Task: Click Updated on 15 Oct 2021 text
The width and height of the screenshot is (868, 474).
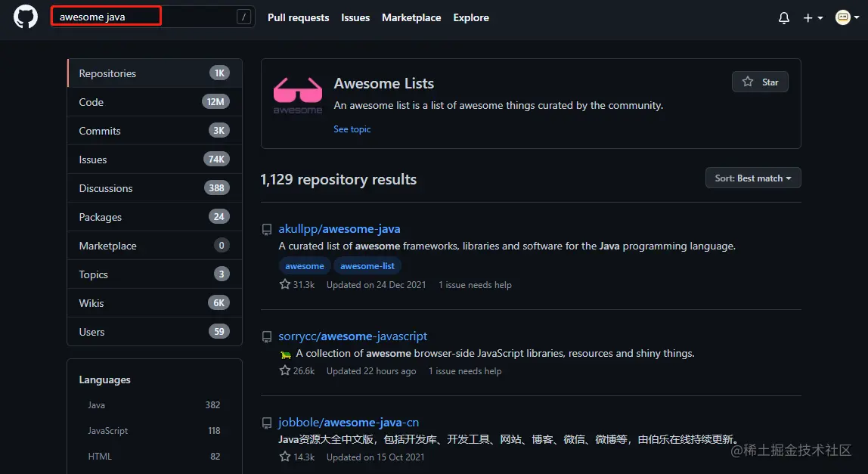Action: [x=375, y=457]
